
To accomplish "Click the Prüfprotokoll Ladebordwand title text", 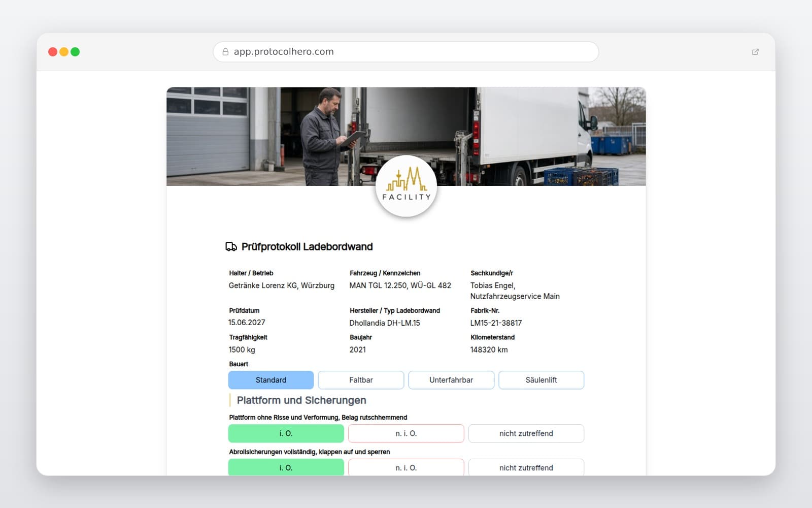I will [x=307, y=247].
